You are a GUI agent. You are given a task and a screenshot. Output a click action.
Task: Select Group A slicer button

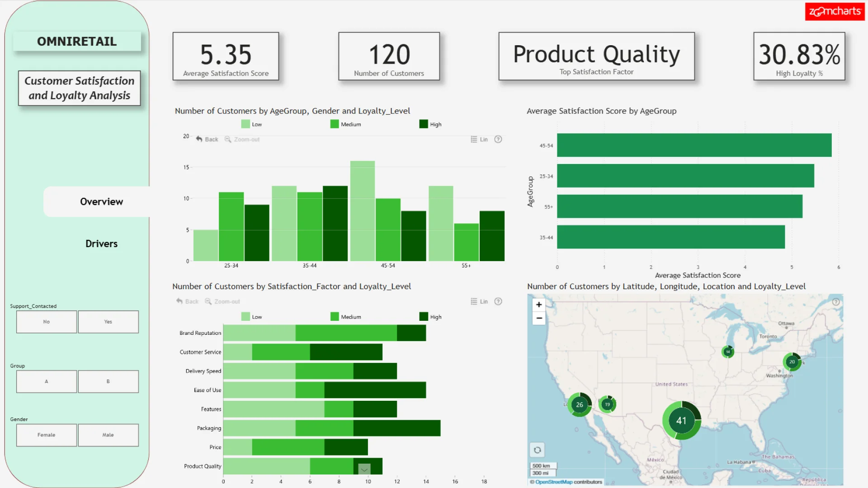[47, 381]
